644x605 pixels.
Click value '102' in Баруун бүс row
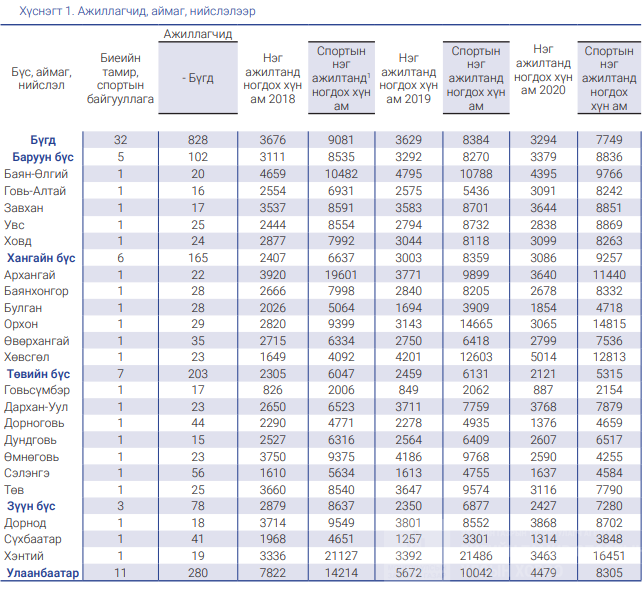[x=198, y=157]
